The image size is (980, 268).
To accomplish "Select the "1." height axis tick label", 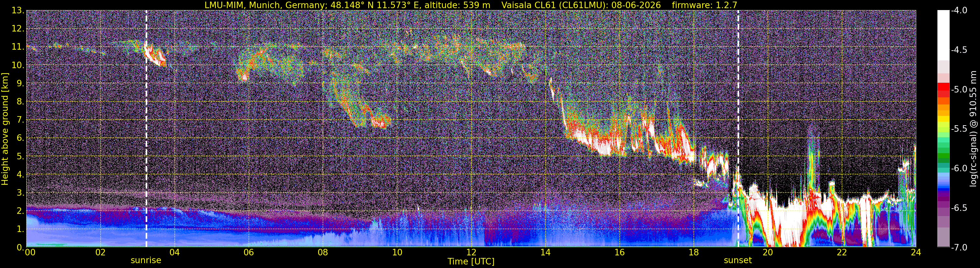I will click(x=20, y=229).
